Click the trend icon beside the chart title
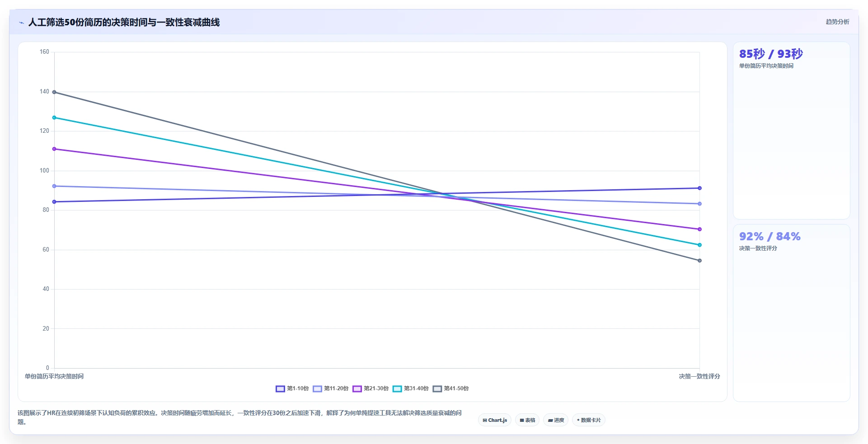 pyautogui.click(x=21, y=23)
